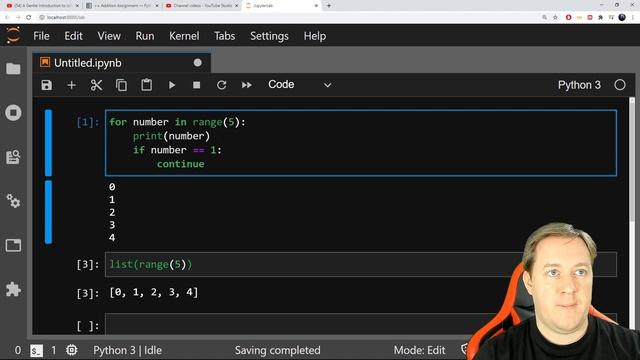The image size is (640, 360).
Task: Open the File menu
Action: click(41, 36)
